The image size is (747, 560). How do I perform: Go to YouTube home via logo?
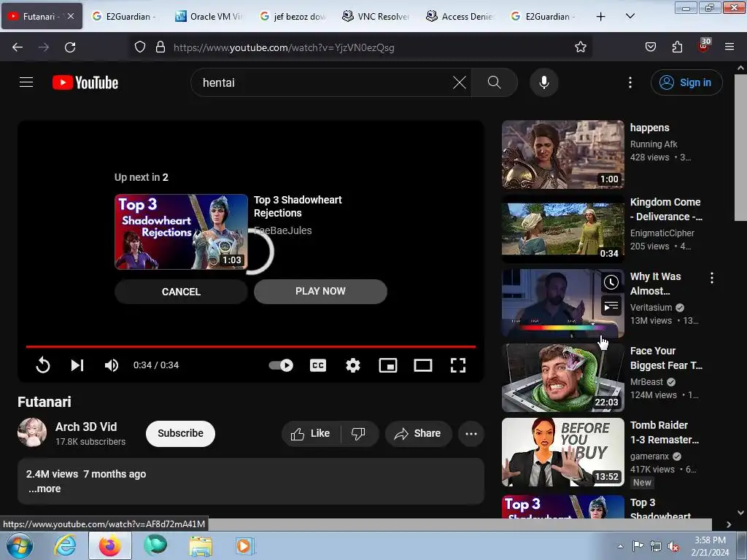pyautogui.click(x=85, y=82)
